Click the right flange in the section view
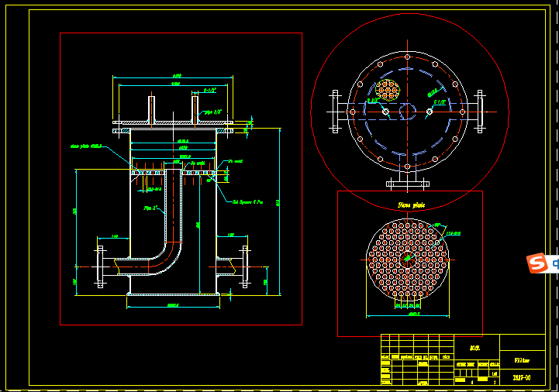The width and height of the screenshot is (559, 392). [246, 266]
